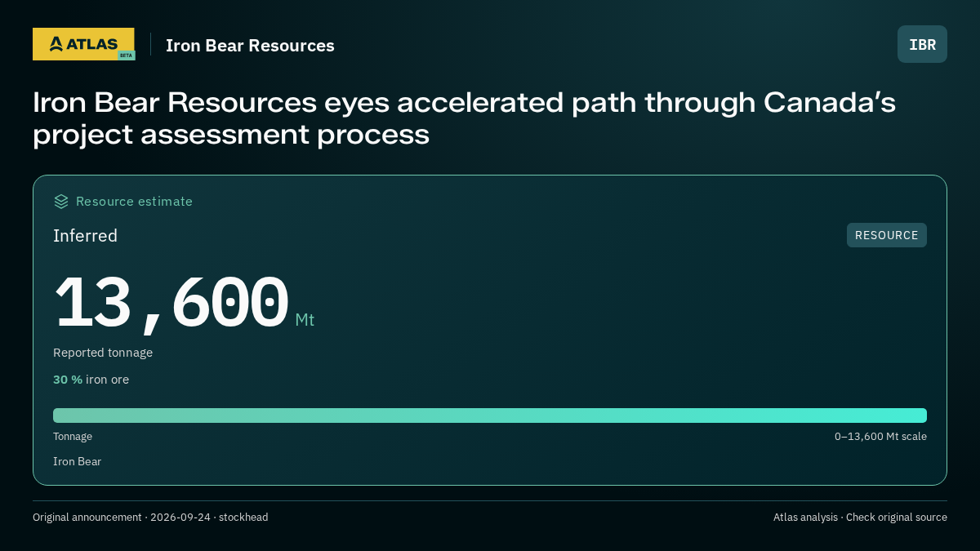Click the Atlas logo badge
The image size is (980, 551).
click(x=83, y=44)
